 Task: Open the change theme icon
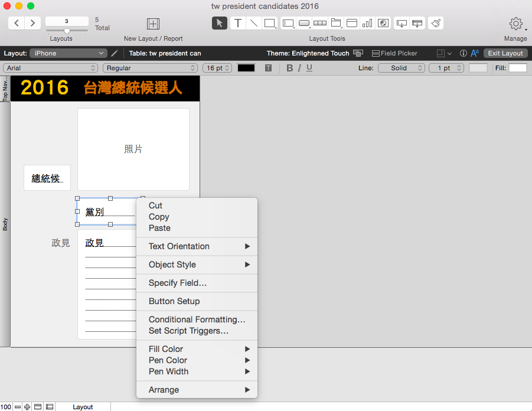pos(358,53)
